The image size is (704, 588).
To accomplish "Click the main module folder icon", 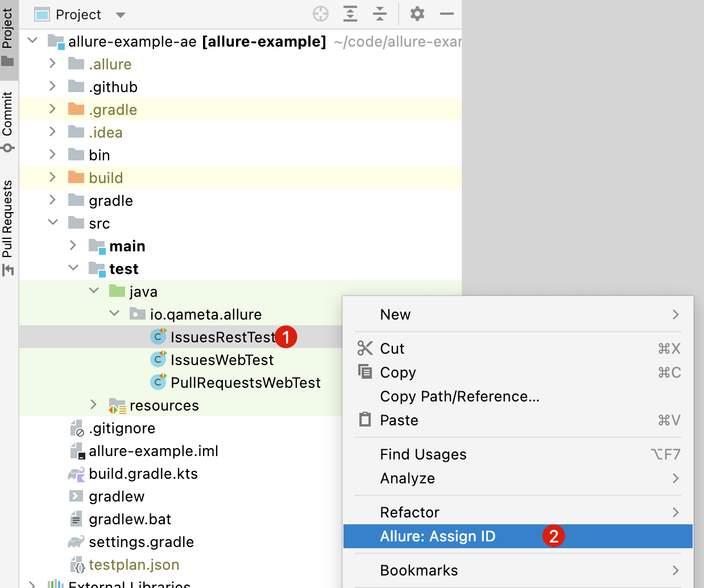I will click(97, 246).
